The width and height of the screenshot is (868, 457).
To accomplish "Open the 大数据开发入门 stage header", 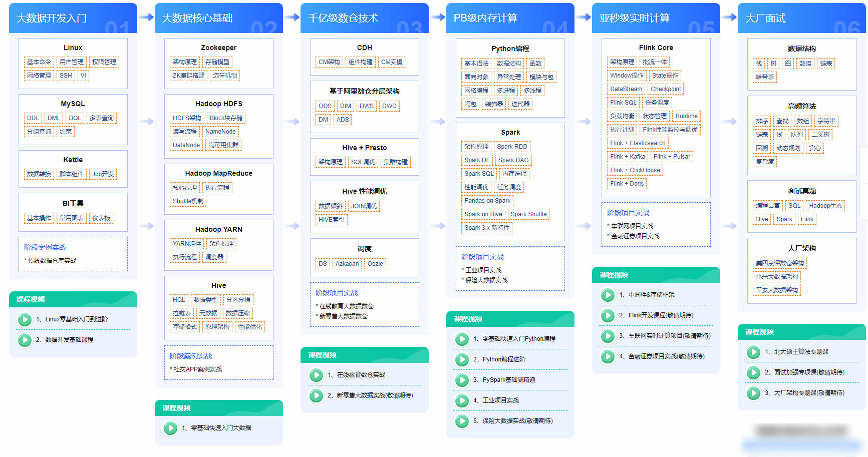I will tap(73, 18).
